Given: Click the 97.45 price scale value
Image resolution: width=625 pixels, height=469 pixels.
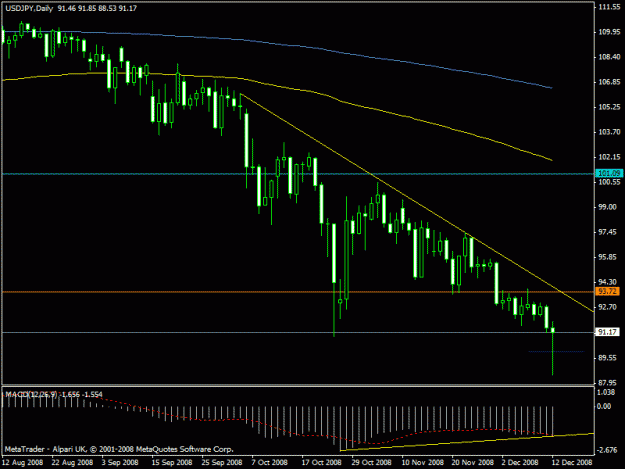Looking at the screenshot, I should pos(609,232).
